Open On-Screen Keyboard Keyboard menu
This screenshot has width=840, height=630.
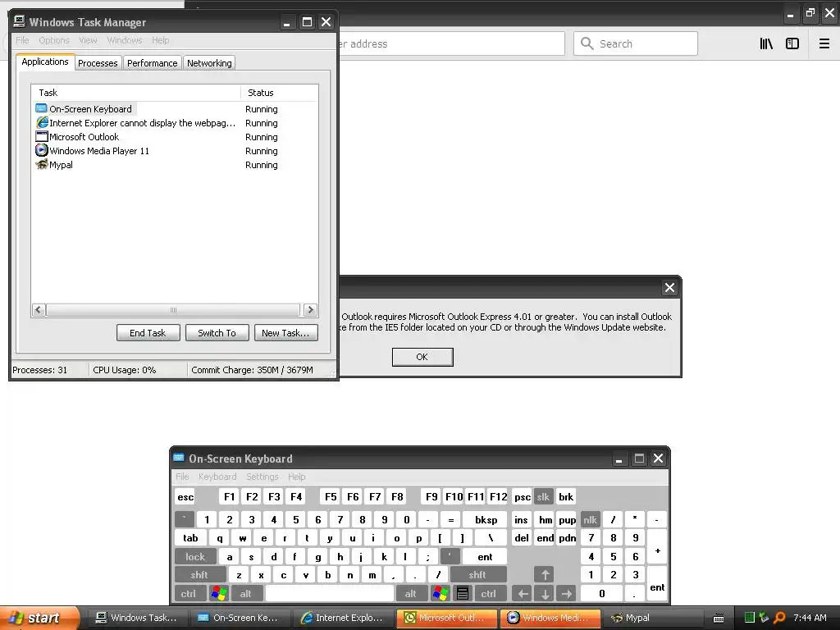(217, 477)
